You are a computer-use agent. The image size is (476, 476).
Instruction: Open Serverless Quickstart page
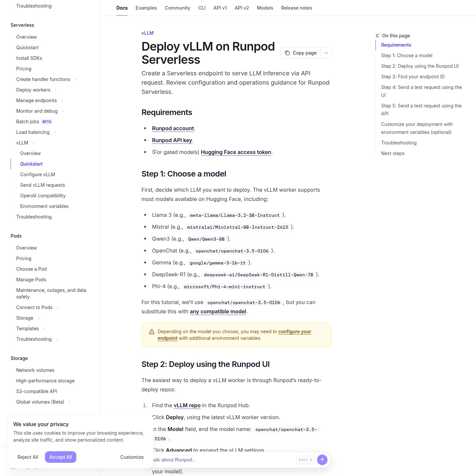click(27, 48)
